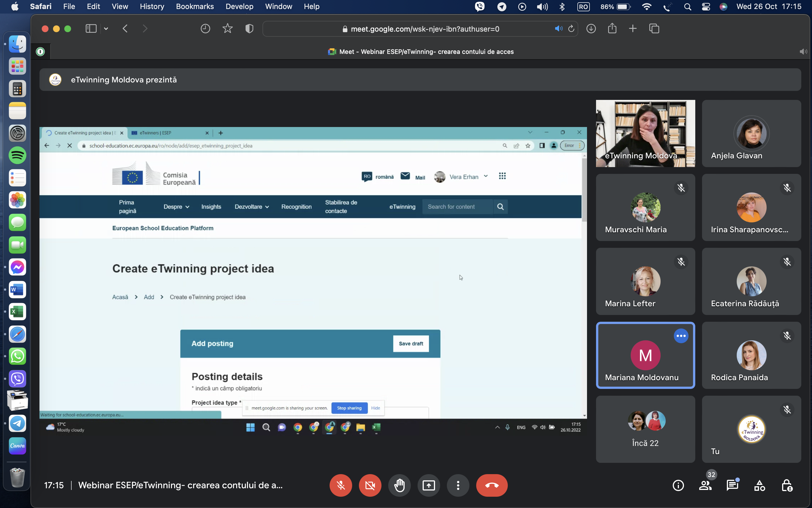Click the RO input source menu
812x508 pixels.
click(583, 6)
